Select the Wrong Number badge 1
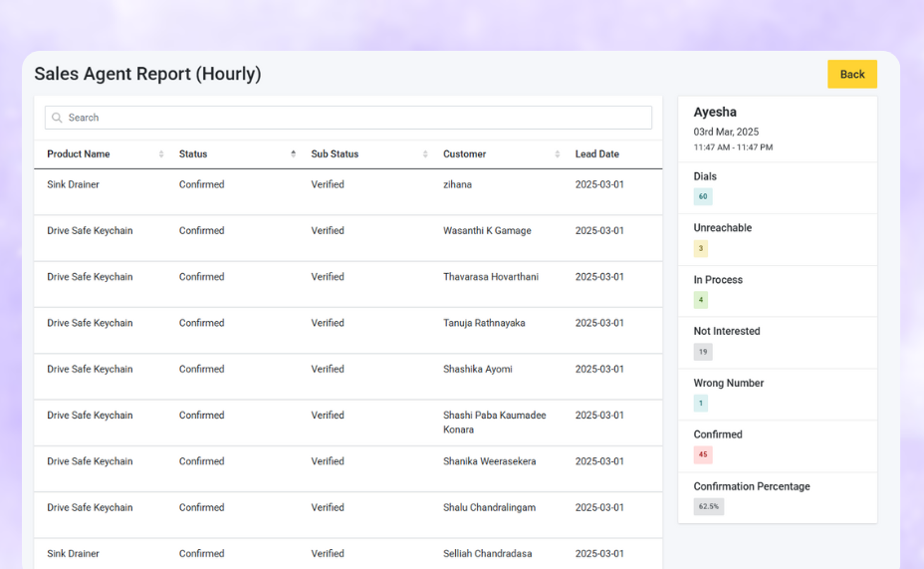Image resolution: width=924 pixels, height=569 pixels. point(701,404)
